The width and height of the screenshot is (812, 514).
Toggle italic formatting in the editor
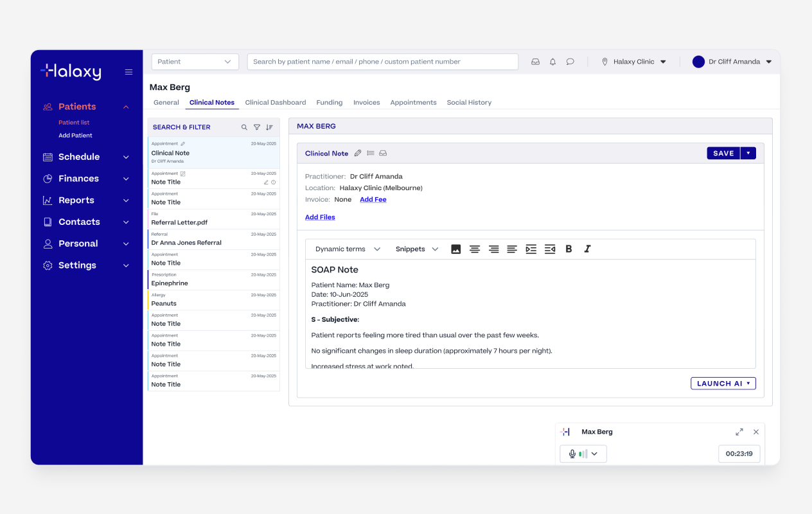coord(587,249)
